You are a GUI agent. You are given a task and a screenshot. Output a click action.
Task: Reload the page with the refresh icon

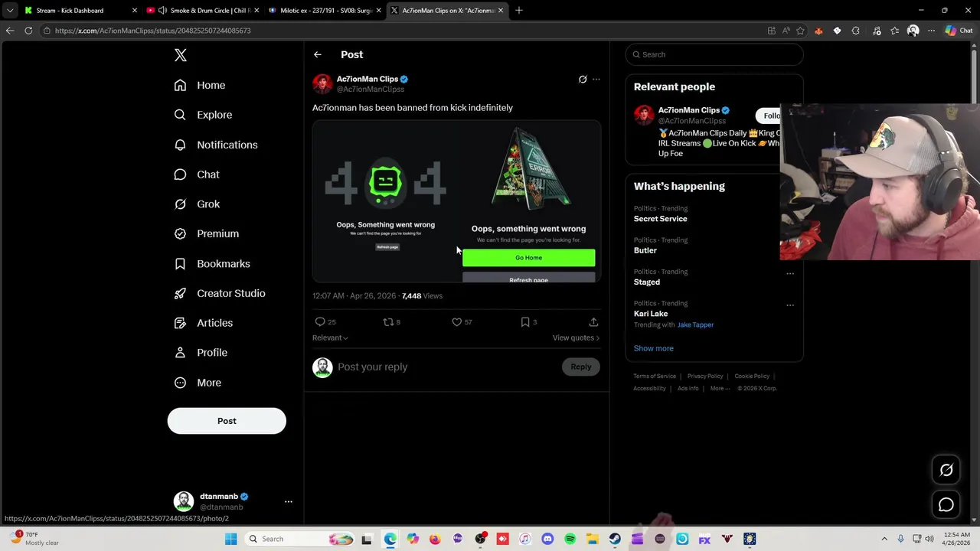coord(28,31)
